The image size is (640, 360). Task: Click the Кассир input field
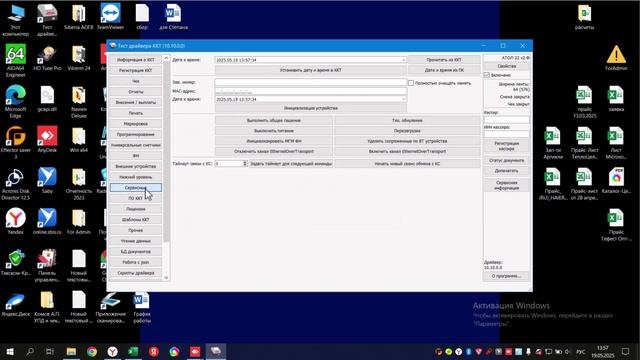pyautogui.click(x=507, y=120)
